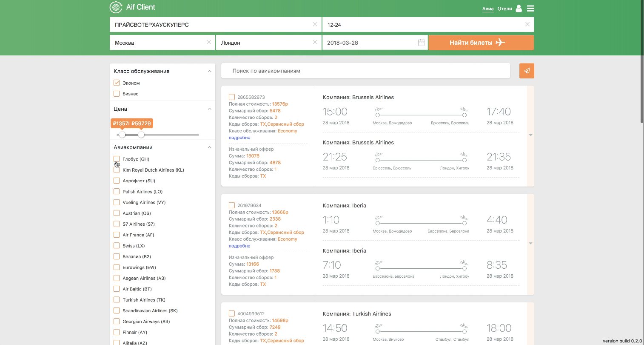Viewport: 644px width, 345px height.
Task: Open the user profile icon
Action: pos(519,9)
